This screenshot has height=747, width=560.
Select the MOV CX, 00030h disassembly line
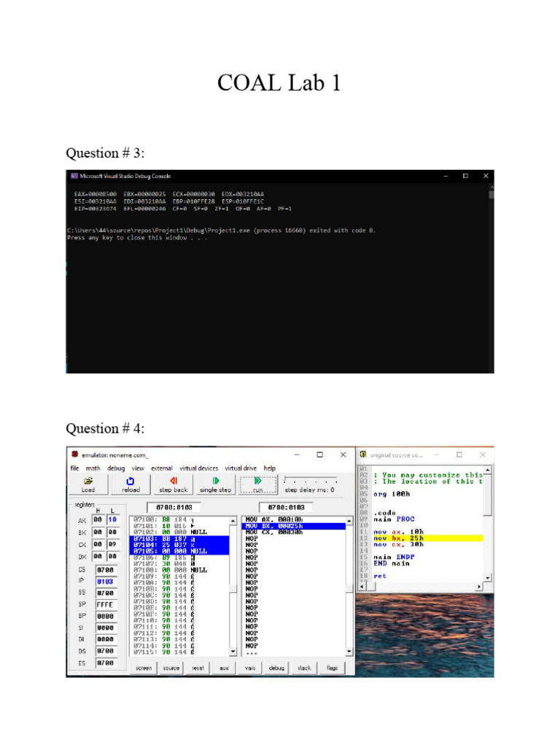pos(273,532)
